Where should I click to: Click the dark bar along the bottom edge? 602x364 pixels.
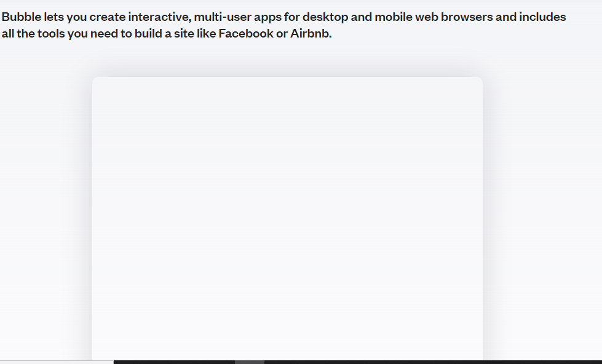[358, 362]
